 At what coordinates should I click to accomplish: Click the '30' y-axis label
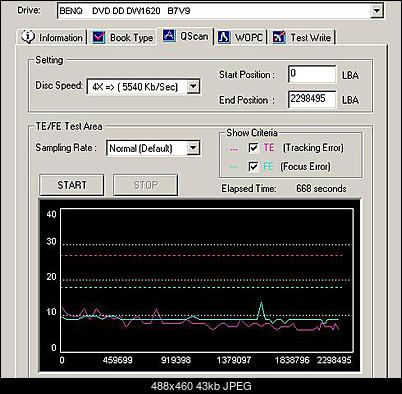(51, 241)
